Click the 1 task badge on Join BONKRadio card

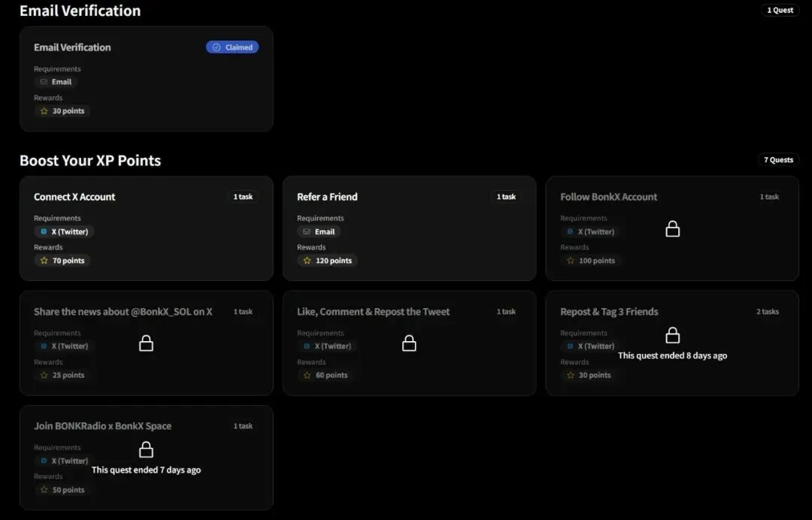point(243,426)
